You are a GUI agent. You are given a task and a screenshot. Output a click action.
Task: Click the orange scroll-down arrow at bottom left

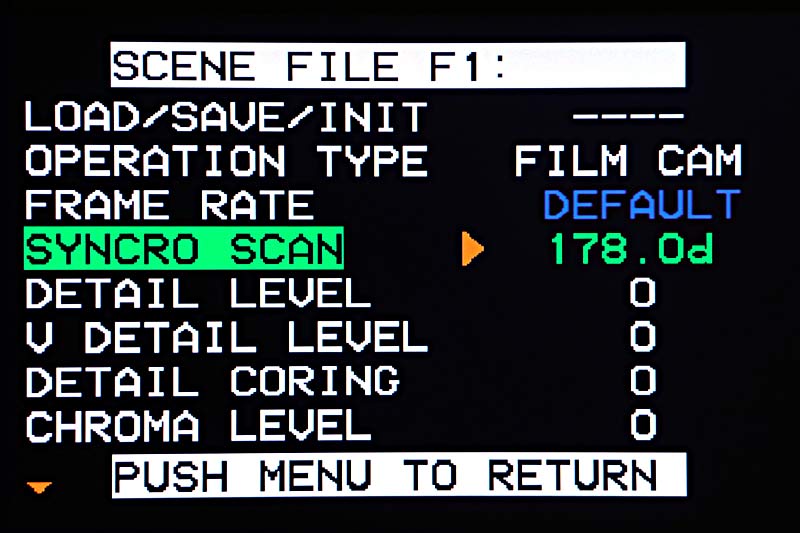(x=39, y=487)
